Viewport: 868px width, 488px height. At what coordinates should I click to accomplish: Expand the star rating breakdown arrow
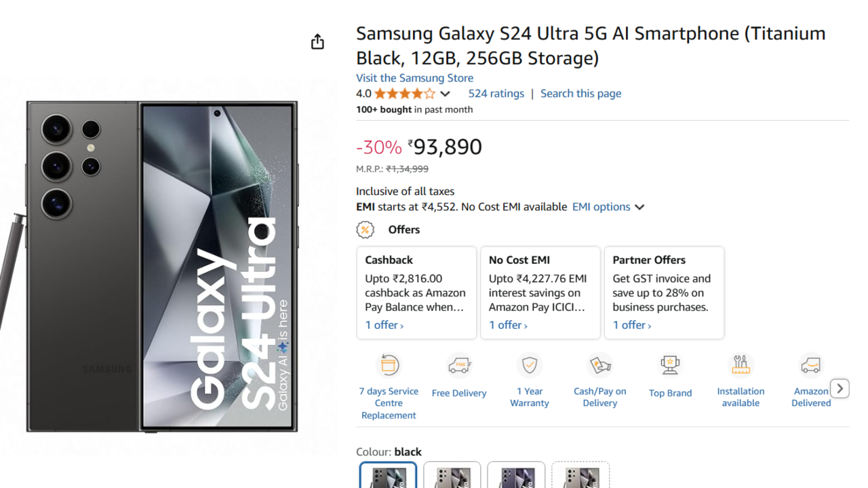coord(445,94)
